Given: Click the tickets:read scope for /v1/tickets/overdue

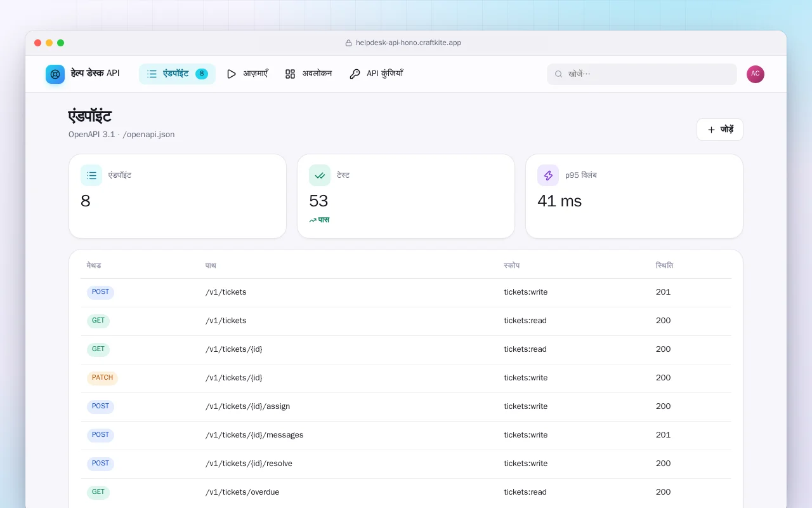Looking at the screenshot, I should (x=525, y=492).
